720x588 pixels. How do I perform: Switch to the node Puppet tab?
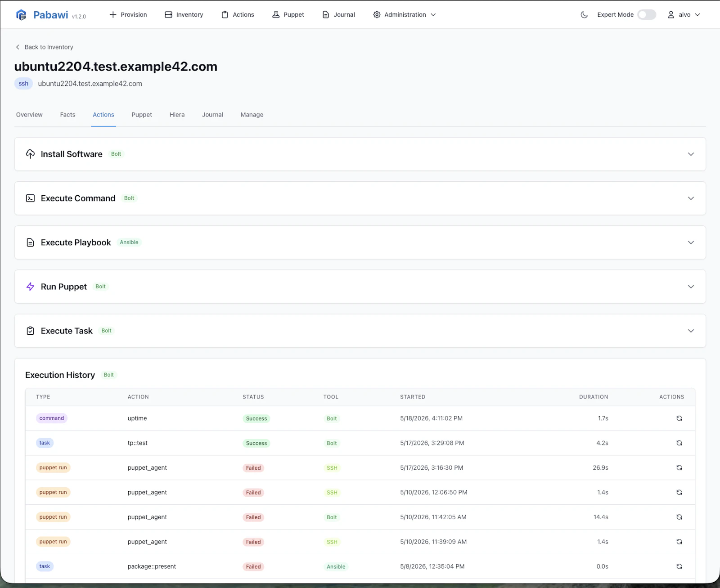click(x=142, y=115)
